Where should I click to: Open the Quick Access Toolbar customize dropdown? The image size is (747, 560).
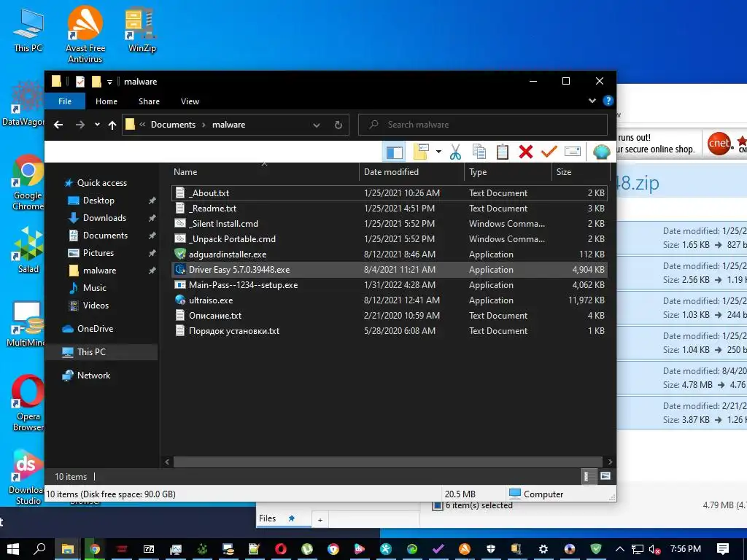[x=109, y=82]
